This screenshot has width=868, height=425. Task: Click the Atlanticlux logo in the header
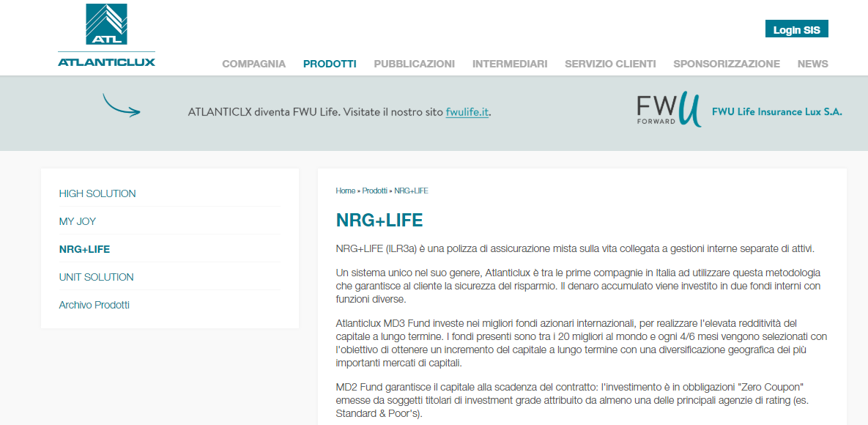(x=106, y=36)
